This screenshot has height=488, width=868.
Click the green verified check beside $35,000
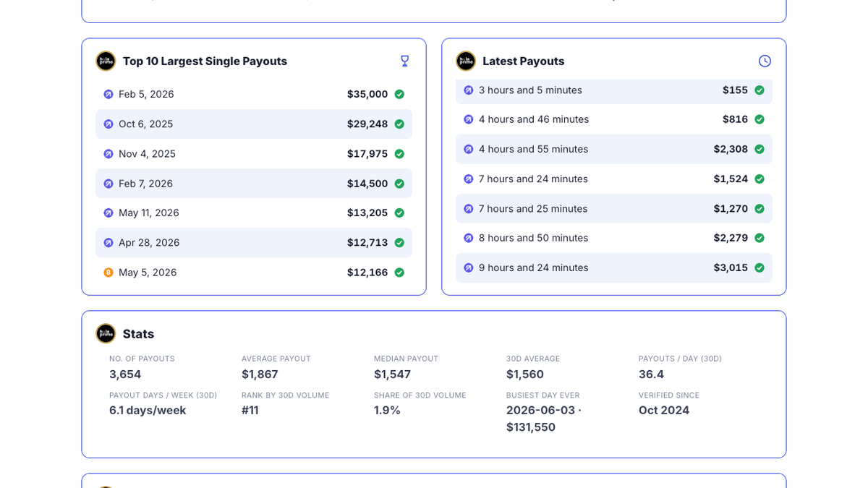point(399,94)
